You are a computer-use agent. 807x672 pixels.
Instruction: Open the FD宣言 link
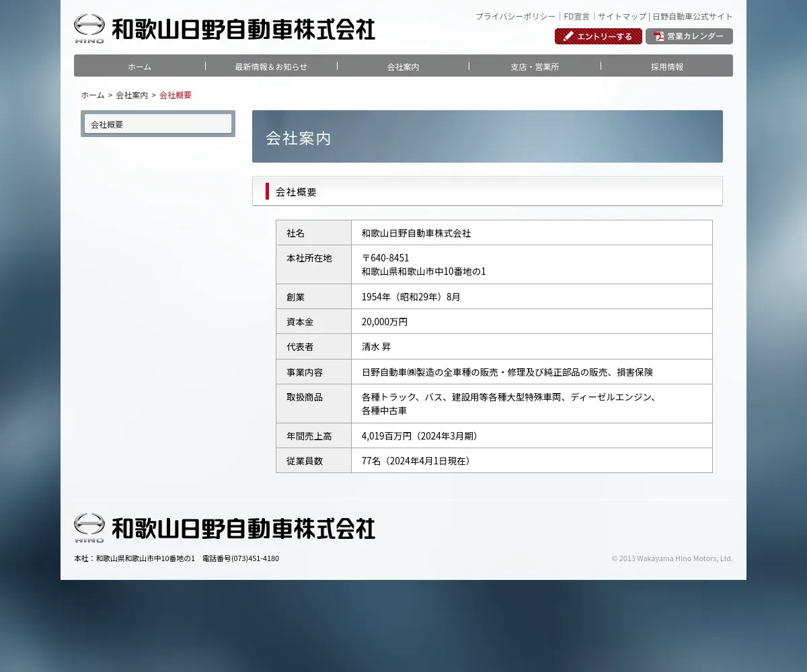[576, 16]
